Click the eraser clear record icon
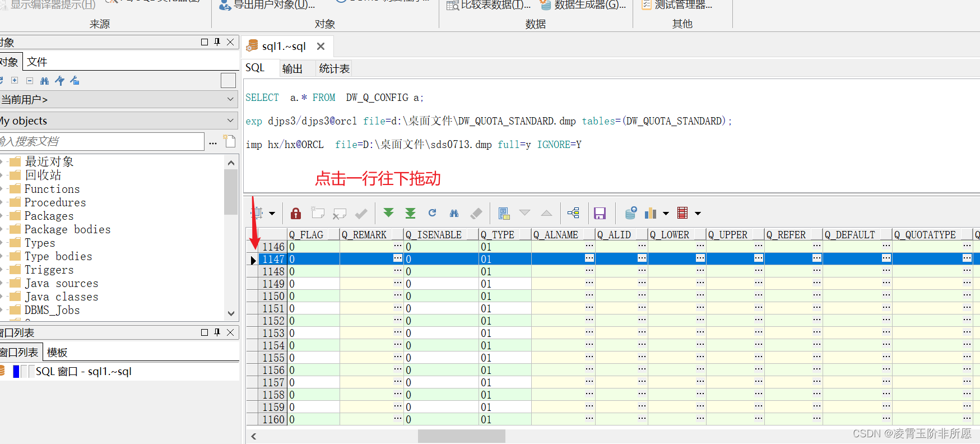 (476, 213)
